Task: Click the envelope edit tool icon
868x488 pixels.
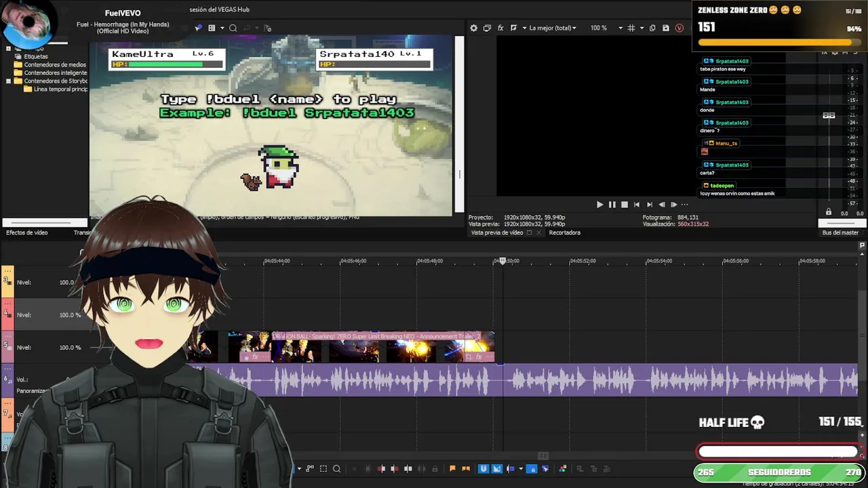Action: [x=310, y=468]
